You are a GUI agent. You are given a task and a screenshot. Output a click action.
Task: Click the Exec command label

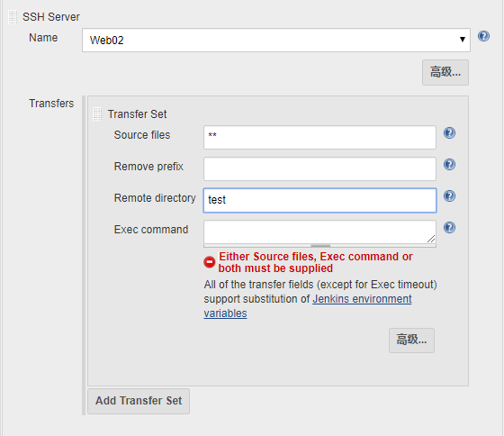pyautogui.click(x=151, y=230)
